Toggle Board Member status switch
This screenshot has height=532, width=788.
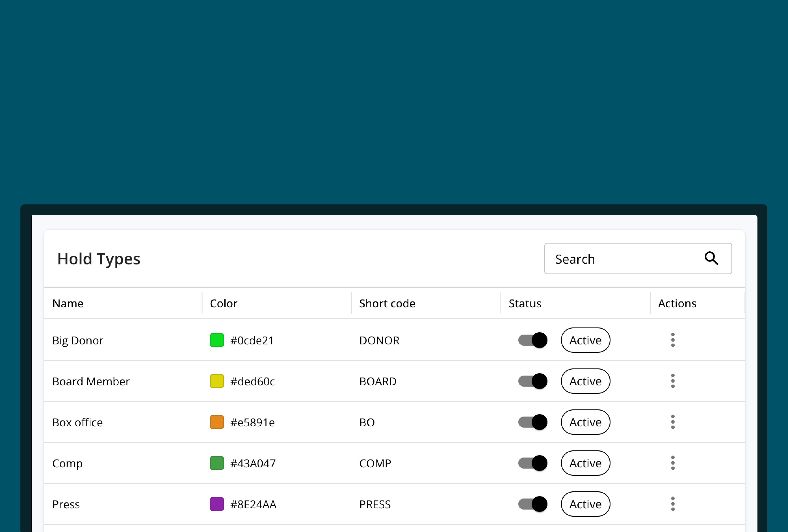(x=533, y=381)
